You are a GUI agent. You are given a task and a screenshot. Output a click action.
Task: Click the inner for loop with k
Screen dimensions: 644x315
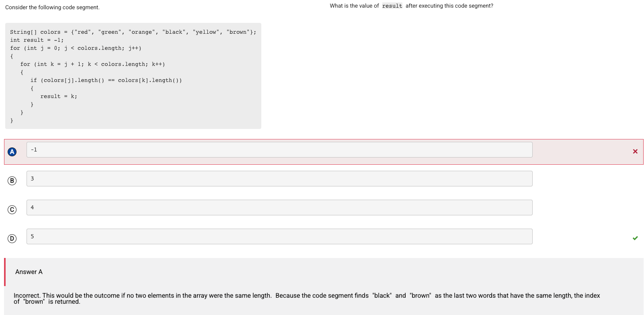(x=92, y=64)
